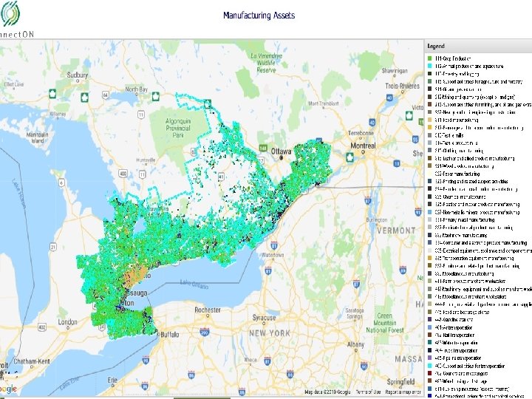Click the Albany map label

tap(355, 344)
